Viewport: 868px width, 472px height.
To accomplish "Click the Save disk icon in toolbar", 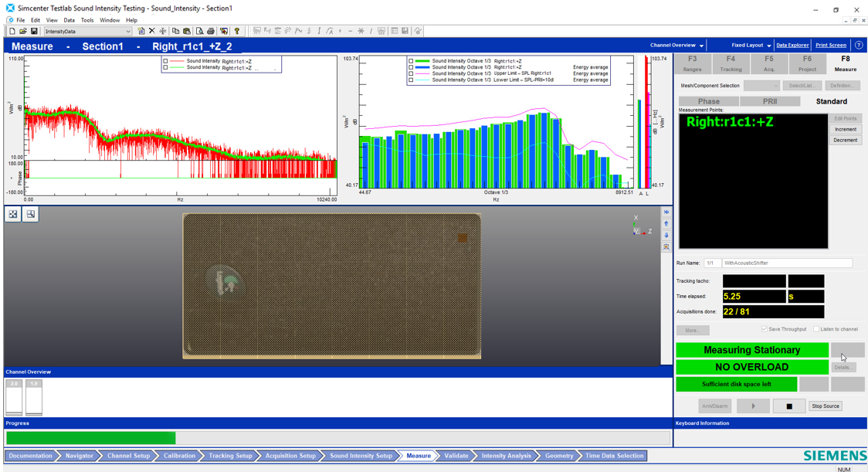I will pos(34,31).
